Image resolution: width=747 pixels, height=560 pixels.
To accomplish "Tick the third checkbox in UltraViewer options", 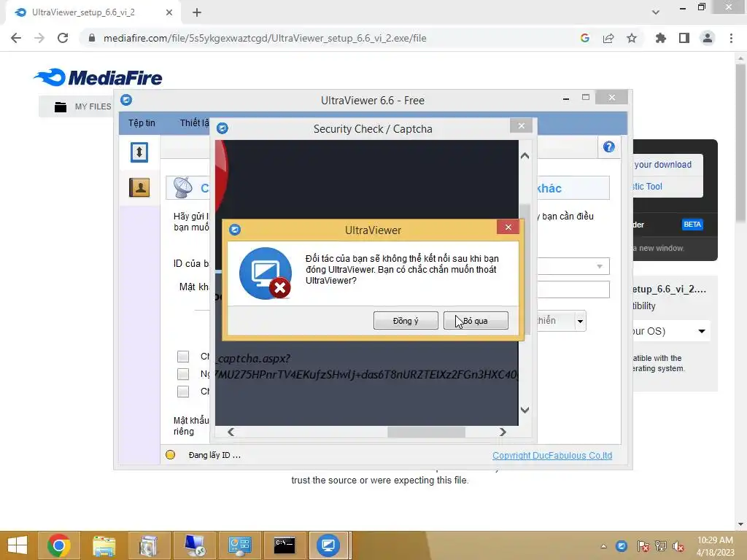I will point(183,392).
